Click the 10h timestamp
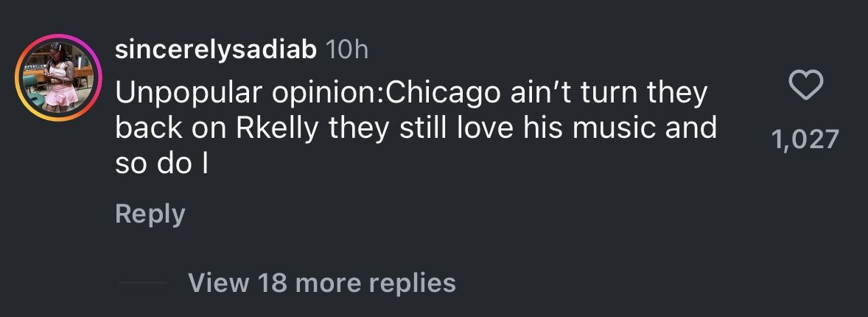868x317 pixels. pos(346,50)
